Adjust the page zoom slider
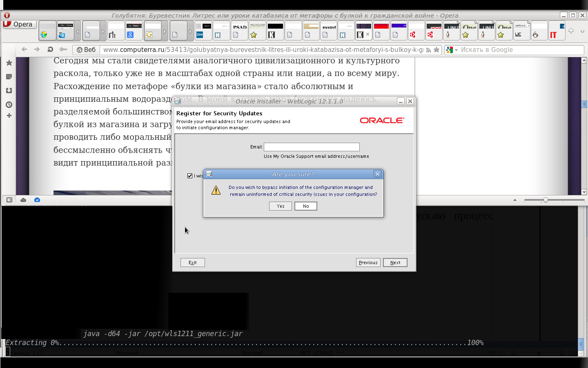Screen dimensions: 588x368 [546, 200]
